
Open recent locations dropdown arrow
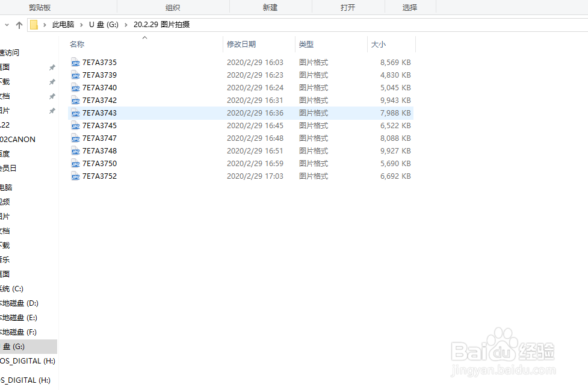tap(7, 25)
